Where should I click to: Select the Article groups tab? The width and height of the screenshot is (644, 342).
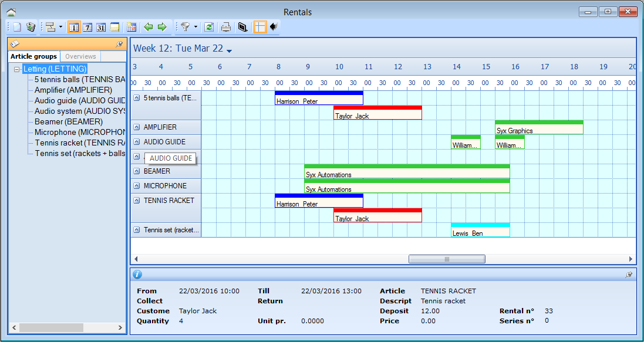34,56
